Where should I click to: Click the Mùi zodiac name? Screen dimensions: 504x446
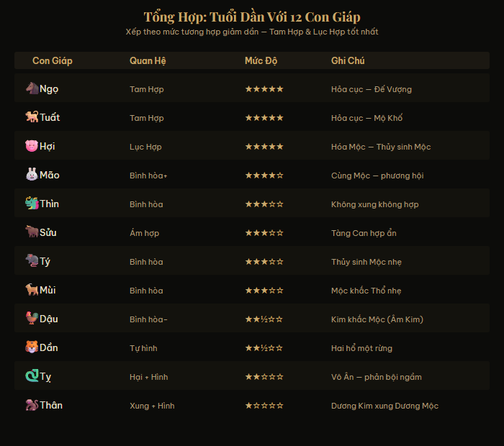(48, 291)
